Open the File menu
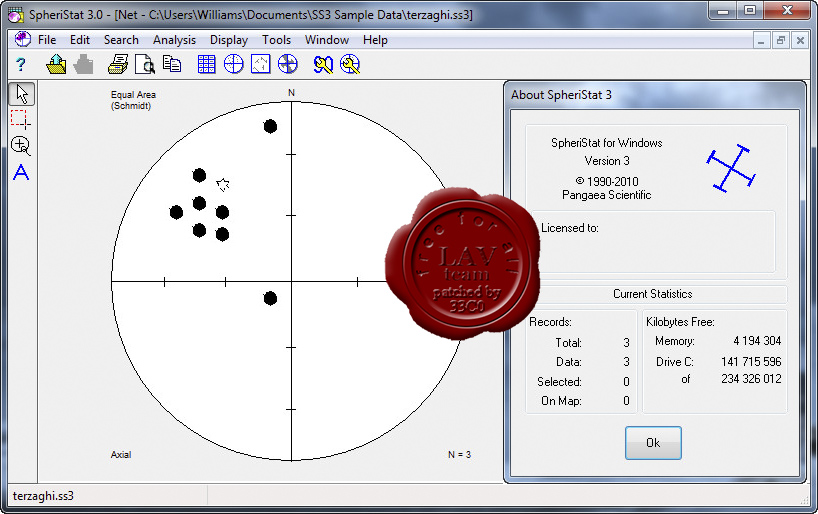This screenshot has height=514, width=818. pyautogui.click(x=47, y=40)
